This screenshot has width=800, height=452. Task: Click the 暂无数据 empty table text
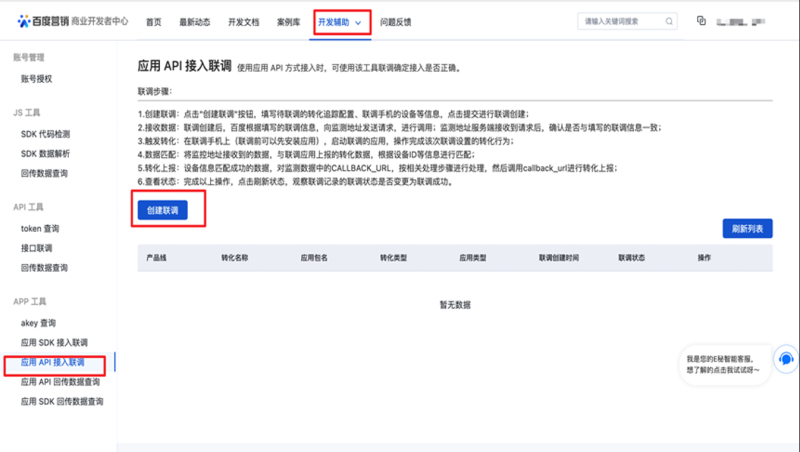pyautogui.click(x=455, y=305)
